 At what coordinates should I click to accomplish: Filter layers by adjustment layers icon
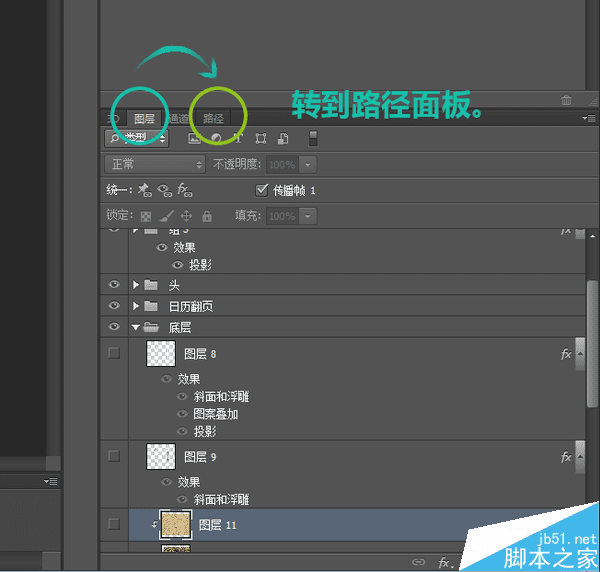216,138
